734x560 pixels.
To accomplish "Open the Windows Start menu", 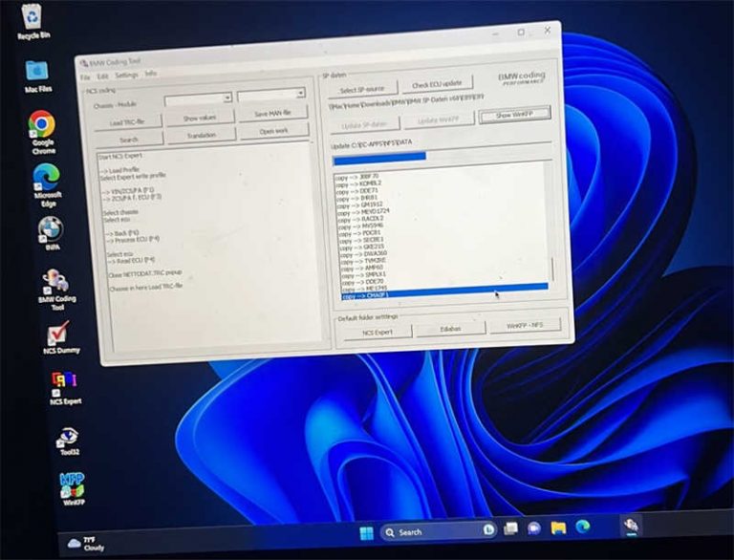I will tap(366, 532).
